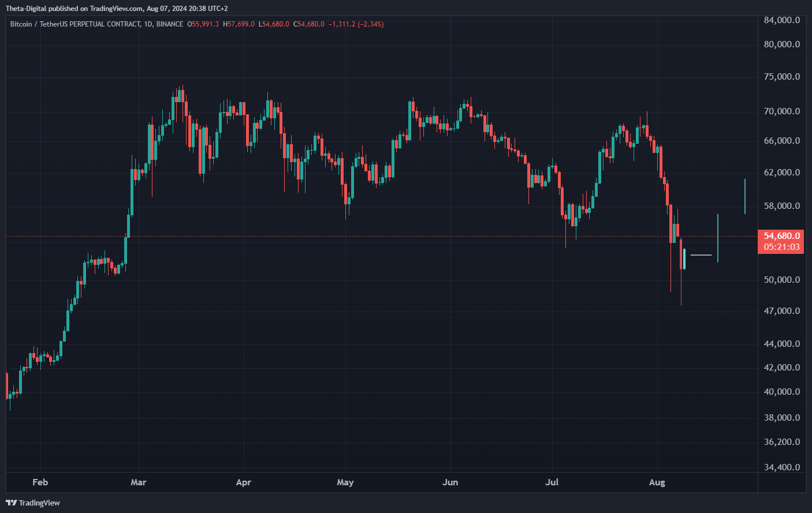
Task: Click the white horizontal projection line segment
Action: point(701,254)
